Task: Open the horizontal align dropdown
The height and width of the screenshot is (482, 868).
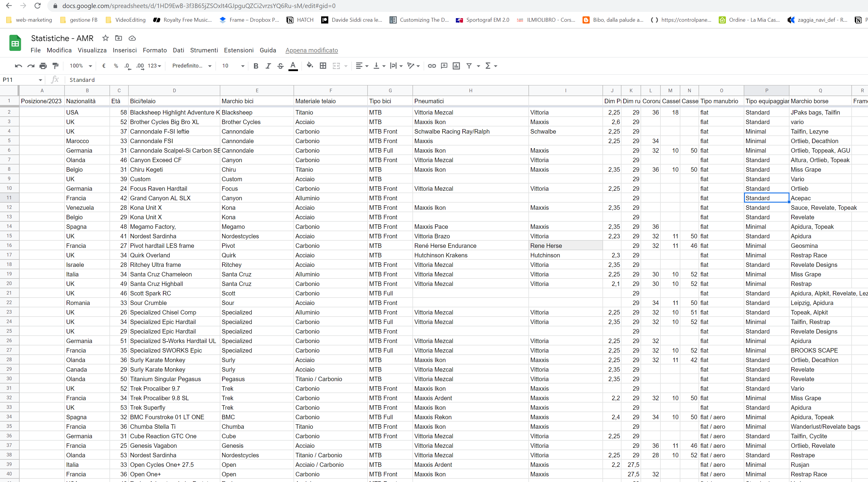Action: pyautogui.click(x=362, y=66)
